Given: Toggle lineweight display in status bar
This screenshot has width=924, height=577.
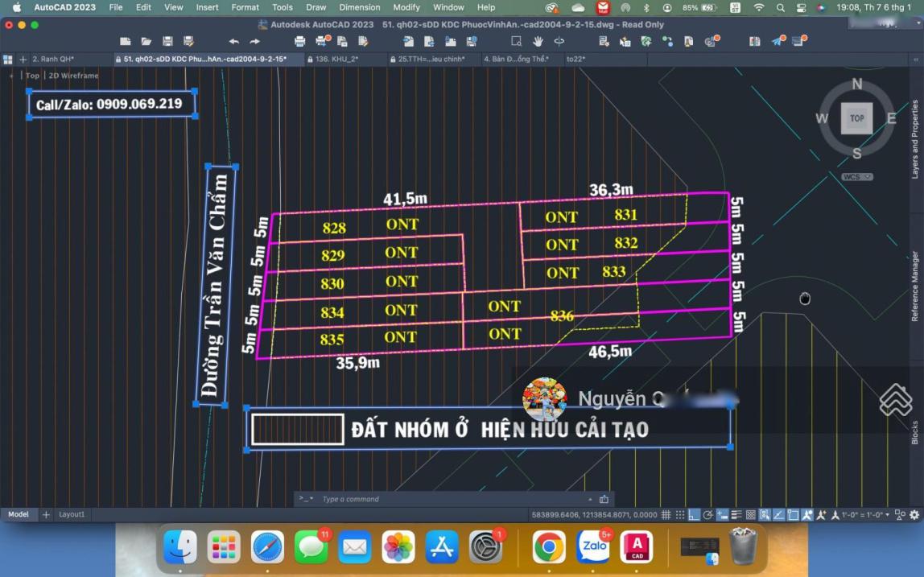Looking at the screenshot, I should pos(736,515).
